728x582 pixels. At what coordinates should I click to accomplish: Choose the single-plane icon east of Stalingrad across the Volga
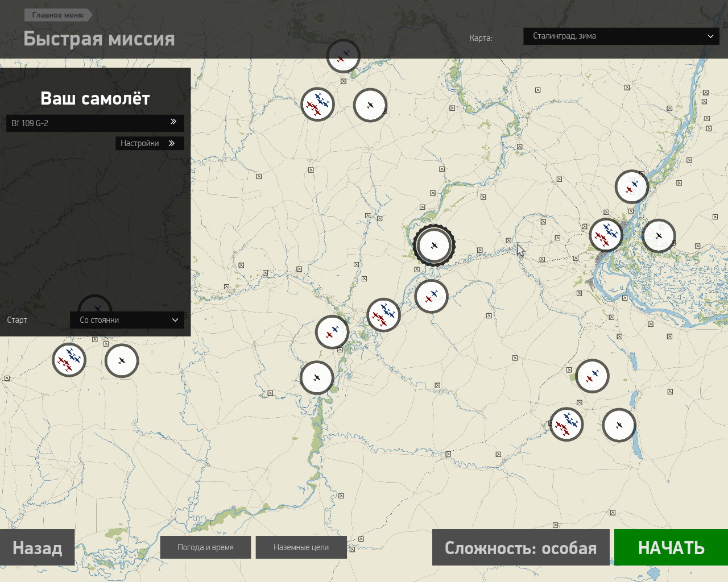tap(659, 236)
